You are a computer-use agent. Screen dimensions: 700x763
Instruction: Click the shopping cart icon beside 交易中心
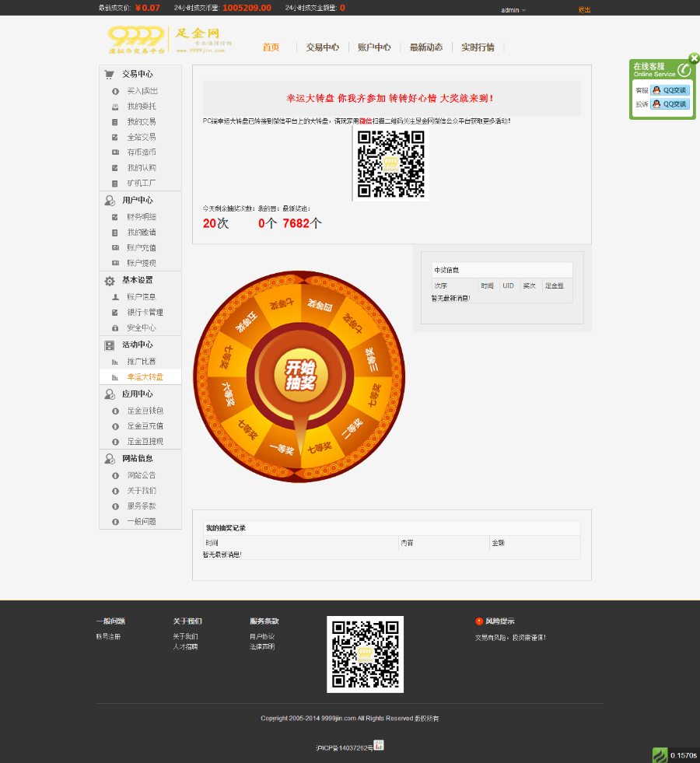pyautogui.click(x=109, y=74)
